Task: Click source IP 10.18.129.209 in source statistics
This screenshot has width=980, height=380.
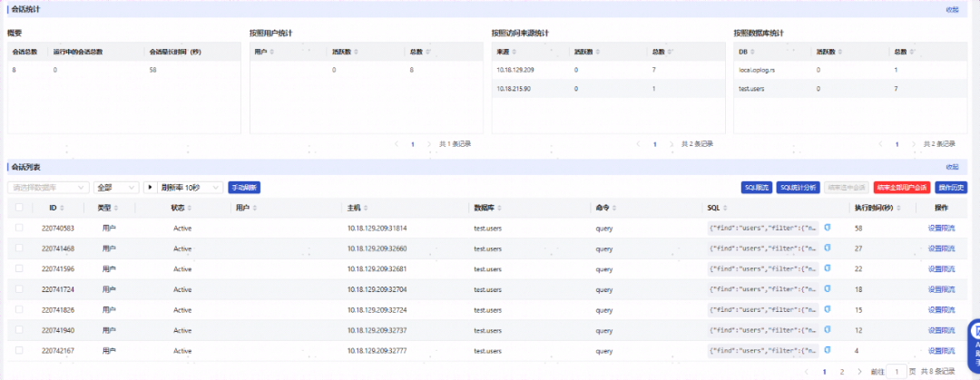Action: pyautogui.click(x=515, y=69)
